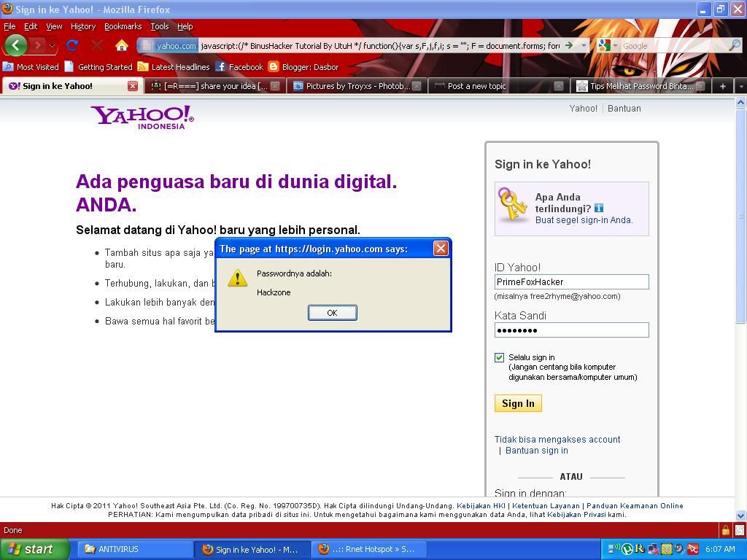Reload the page with the refresh icon
This screenshot has height=560, width=747.
[72, 46]
